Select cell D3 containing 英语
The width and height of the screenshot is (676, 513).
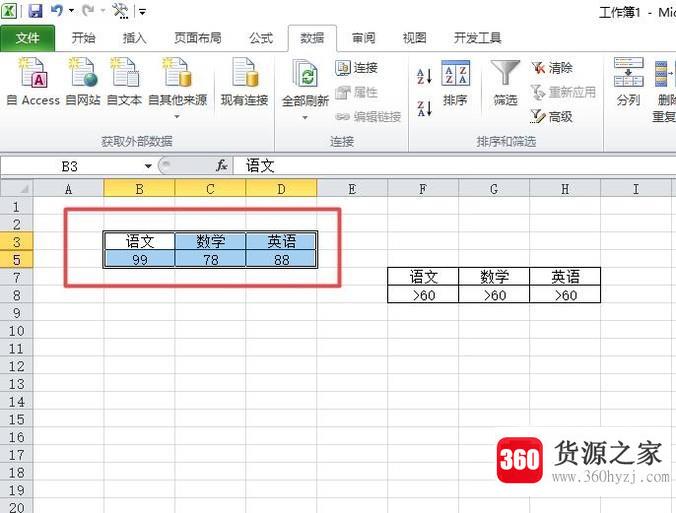(x=281, y=241)
